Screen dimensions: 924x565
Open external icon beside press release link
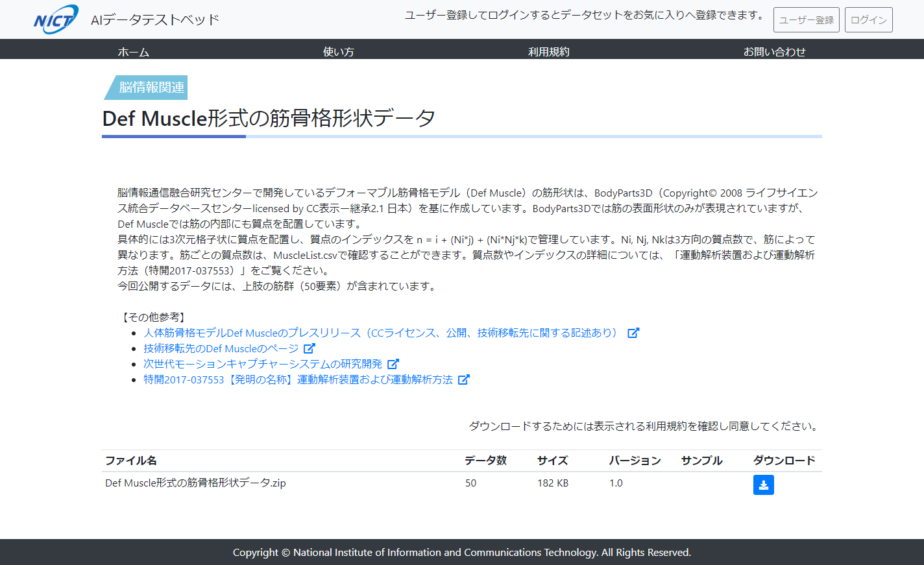[633, 333]
